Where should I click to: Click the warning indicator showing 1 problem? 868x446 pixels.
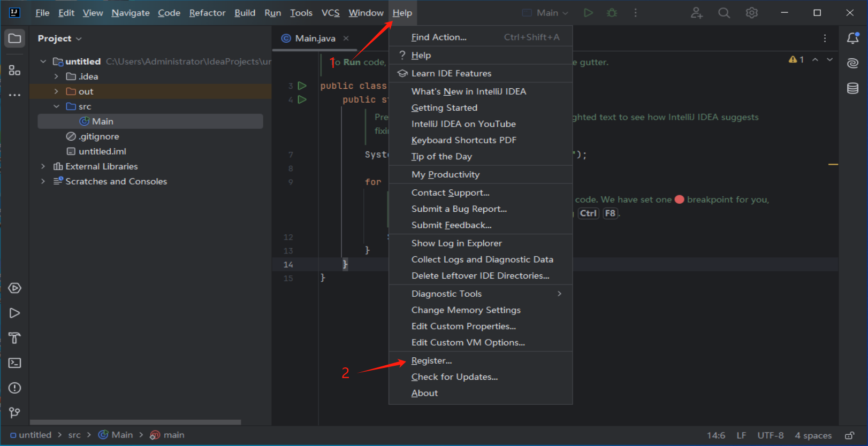(x=796, y=59)
